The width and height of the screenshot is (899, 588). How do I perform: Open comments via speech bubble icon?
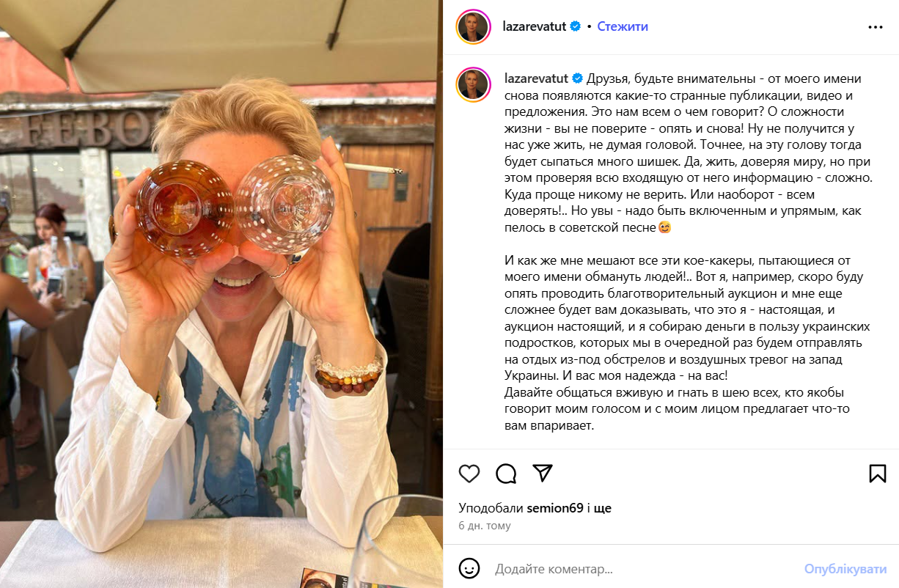click(506, 474)
